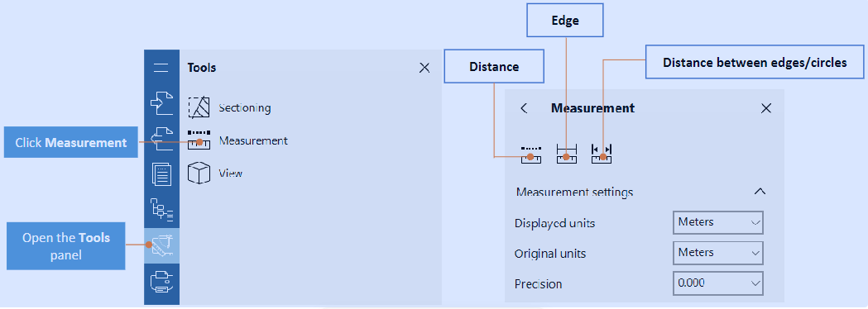This screenshot has height=309, width=868.
Task: Collapse the Measurement settings section
Action: coord(760,192)
